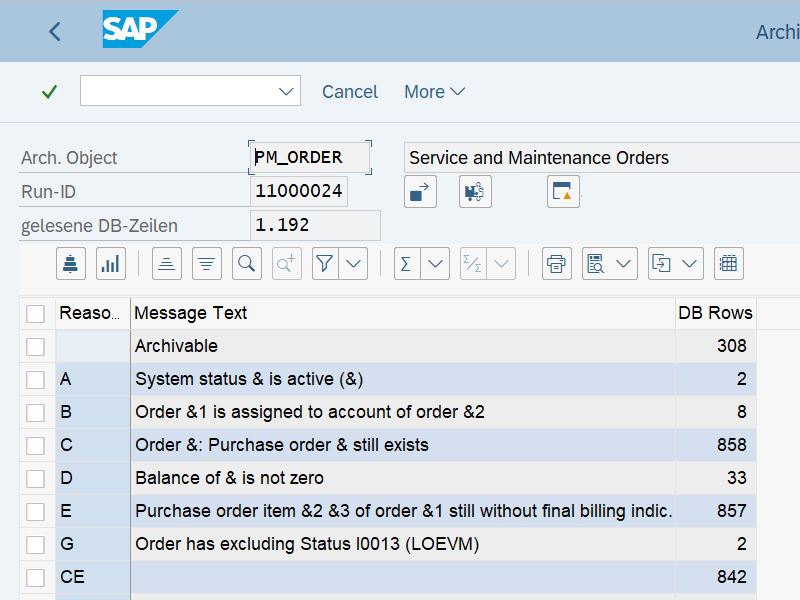Click the back arrow in the header

point(55,32)
